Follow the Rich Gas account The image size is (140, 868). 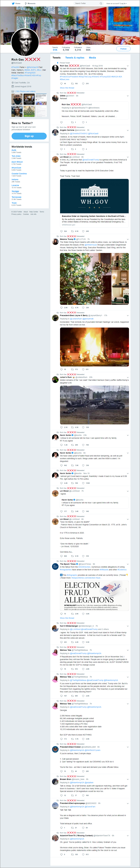(x=124, y=49)
